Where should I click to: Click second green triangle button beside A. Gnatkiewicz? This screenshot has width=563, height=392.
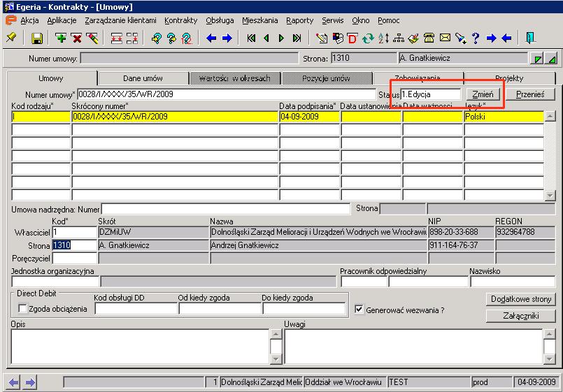[x=552, y=59]
